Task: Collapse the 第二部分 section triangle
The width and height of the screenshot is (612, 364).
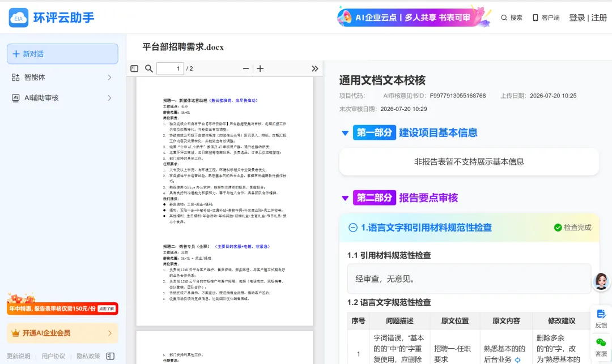Action: [345, 198]
